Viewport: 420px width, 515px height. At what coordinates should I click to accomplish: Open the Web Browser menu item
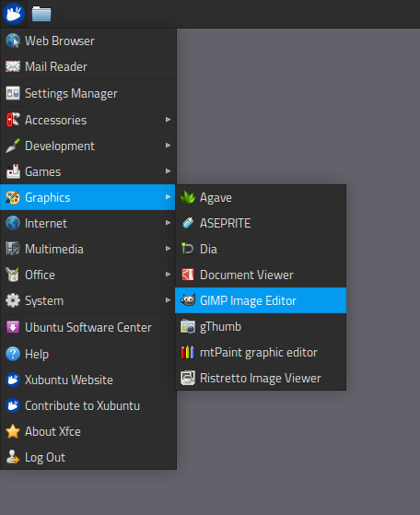[x=88, y=41]
